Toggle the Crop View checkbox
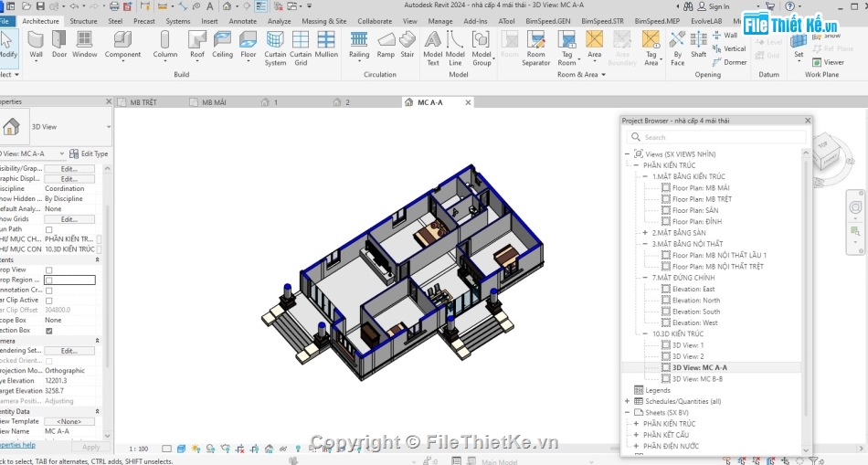The image size is (868, 465). 48,270
